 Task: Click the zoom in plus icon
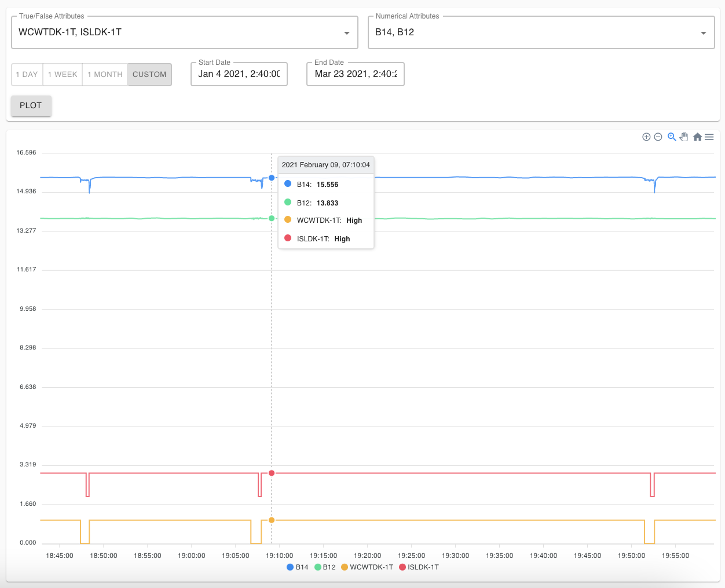(x=646, y=137)
